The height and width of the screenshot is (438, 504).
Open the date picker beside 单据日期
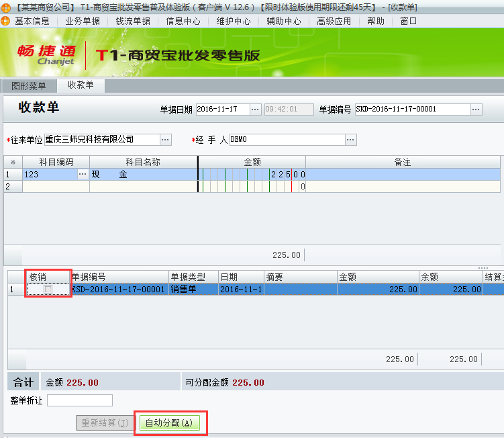[x=255, y=109]
